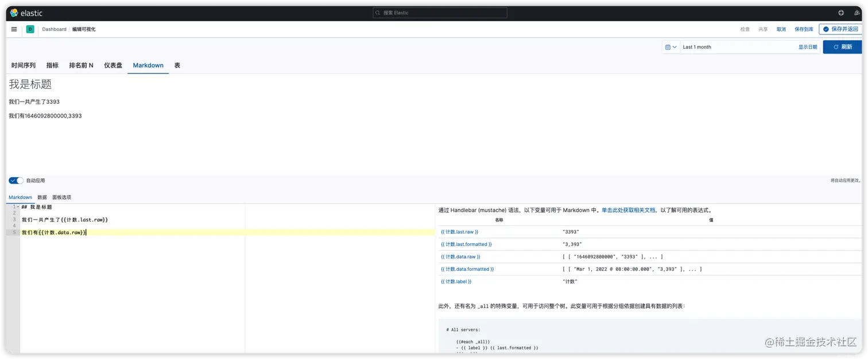868x359 pixels.
Task: Click the Elastic logo
Action: (26, 13)
